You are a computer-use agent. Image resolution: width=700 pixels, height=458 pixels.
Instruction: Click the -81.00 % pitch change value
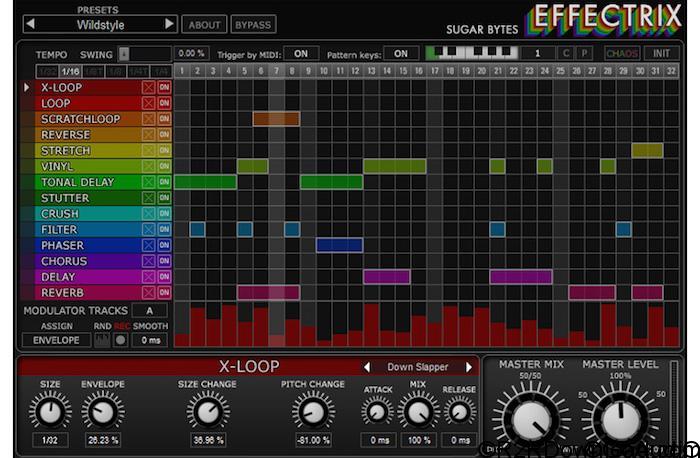tap(313, 440)
